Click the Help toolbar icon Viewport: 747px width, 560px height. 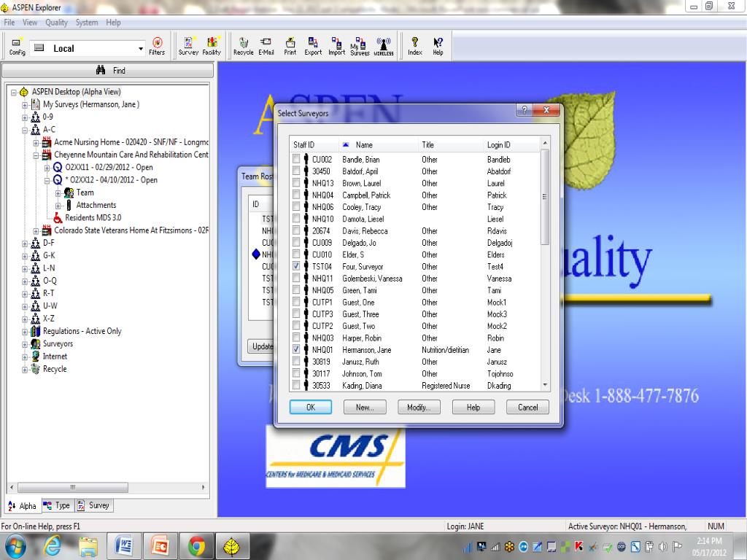coord(438,46)
